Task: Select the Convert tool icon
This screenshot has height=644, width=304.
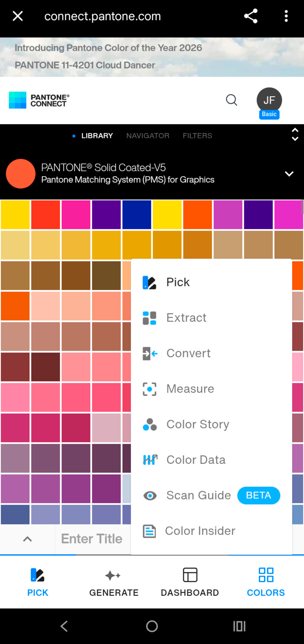Action: point(149,353)
